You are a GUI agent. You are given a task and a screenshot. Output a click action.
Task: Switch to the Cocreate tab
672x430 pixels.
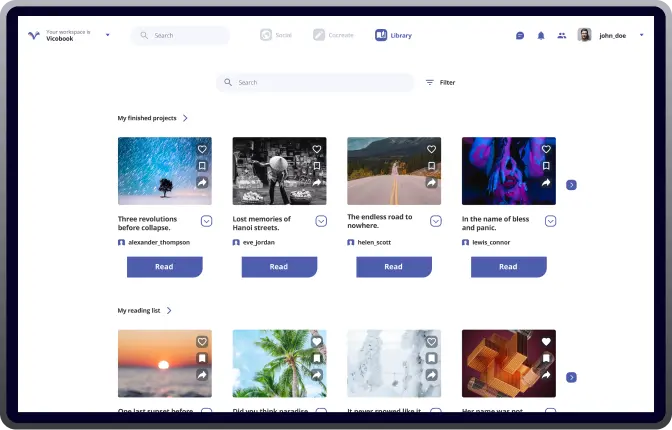pos(333,35)
